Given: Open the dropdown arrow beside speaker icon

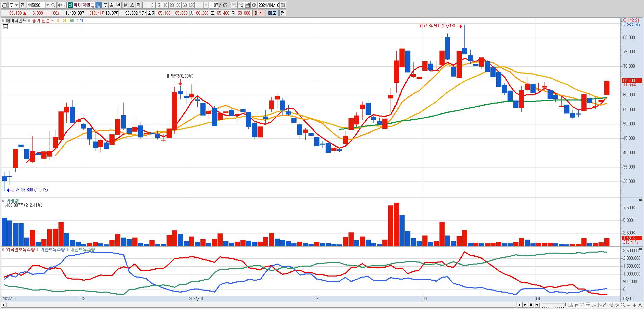Looking at the screenshot, I should pyautogui.click(x=65, y=5).
